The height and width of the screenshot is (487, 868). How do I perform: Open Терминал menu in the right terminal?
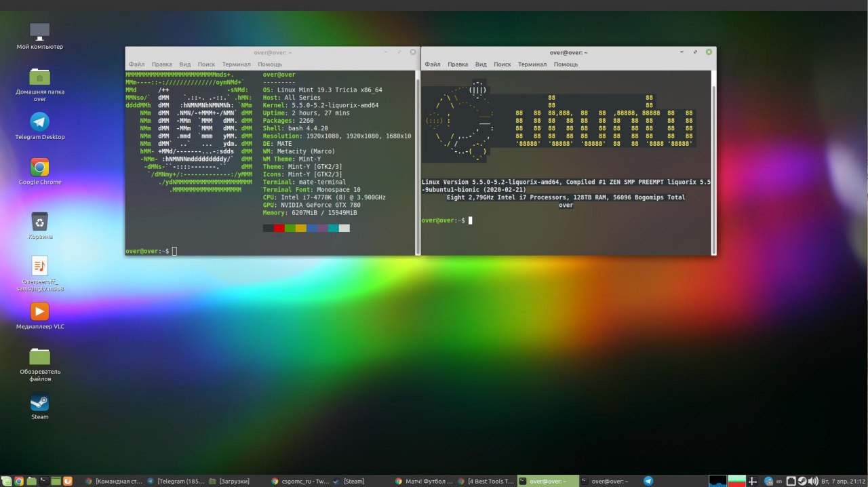click(532, 64)
